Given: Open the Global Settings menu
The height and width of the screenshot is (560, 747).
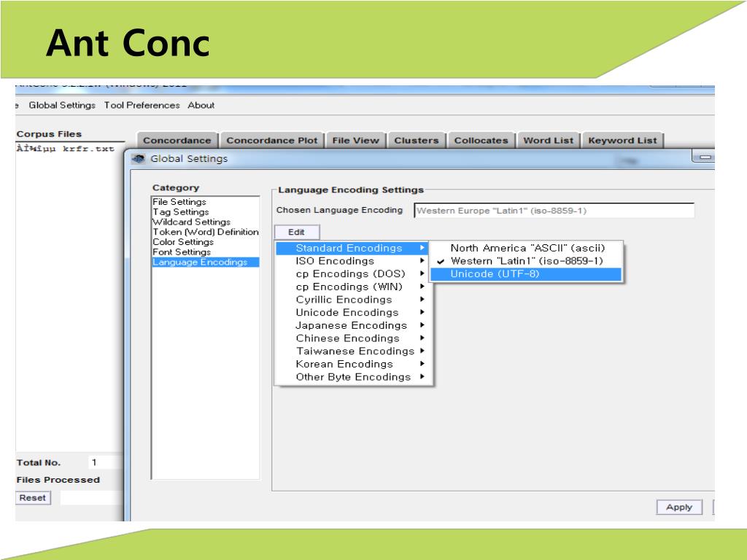Looking at the screenshot, I should (x=62, y=105).
